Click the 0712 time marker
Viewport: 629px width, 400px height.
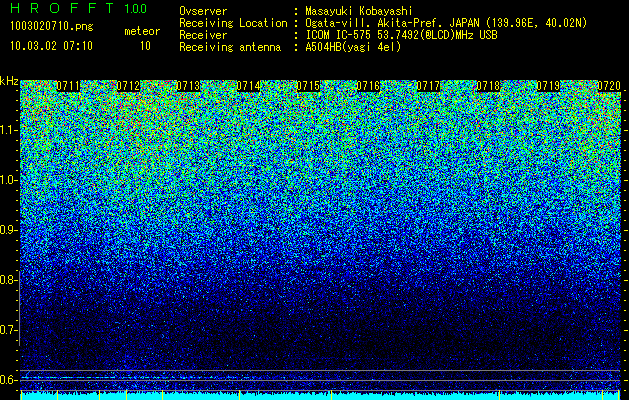[x=128, y=86]
